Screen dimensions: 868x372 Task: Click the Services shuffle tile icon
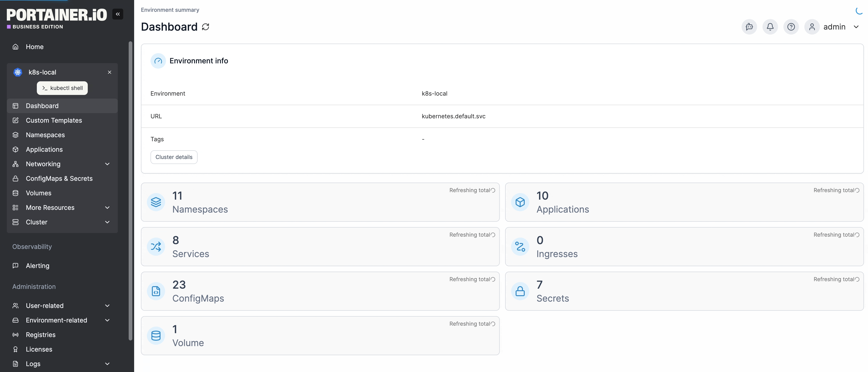156,247
